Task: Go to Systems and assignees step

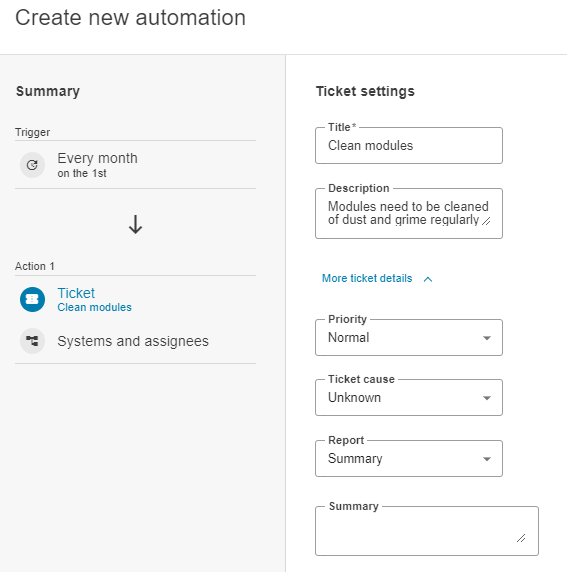Action: tap(135, 341)
